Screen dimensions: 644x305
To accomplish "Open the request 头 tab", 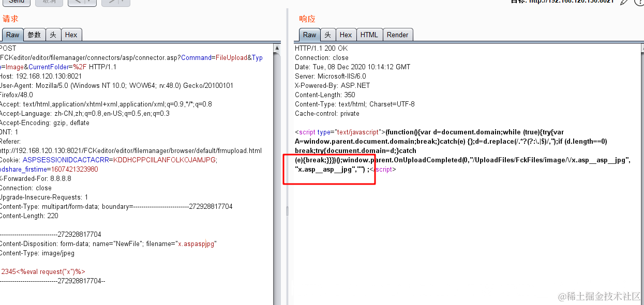I will click(53, 35).
